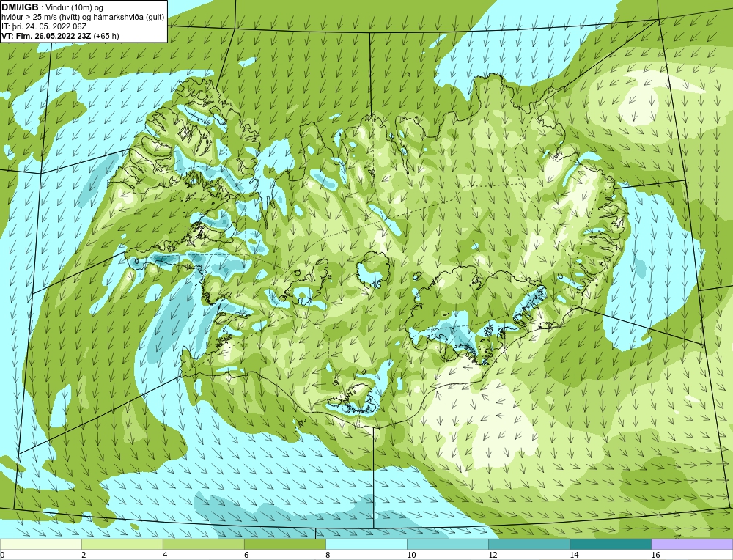The width and height of the screenshot is (733, 560).
Task: Click the legend scale label 4
Action: click(165, 555)
